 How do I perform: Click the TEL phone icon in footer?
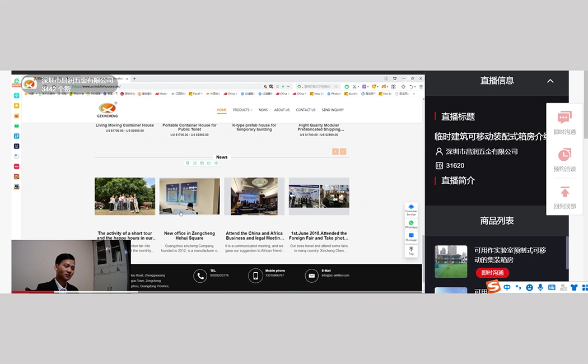200,276
